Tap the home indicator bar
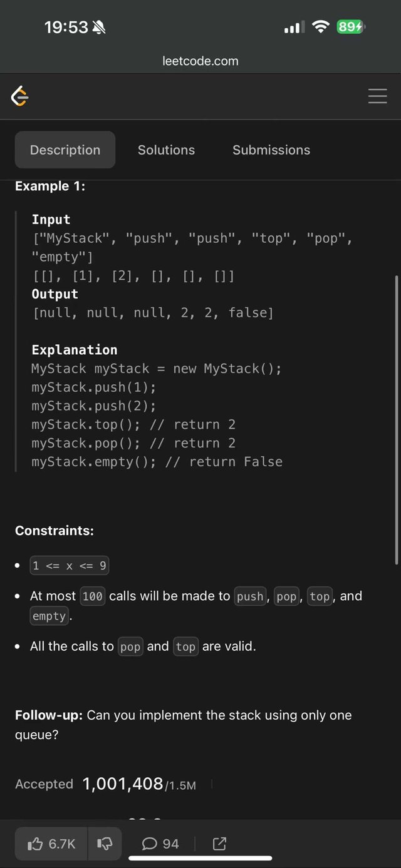 click(200, 858)
